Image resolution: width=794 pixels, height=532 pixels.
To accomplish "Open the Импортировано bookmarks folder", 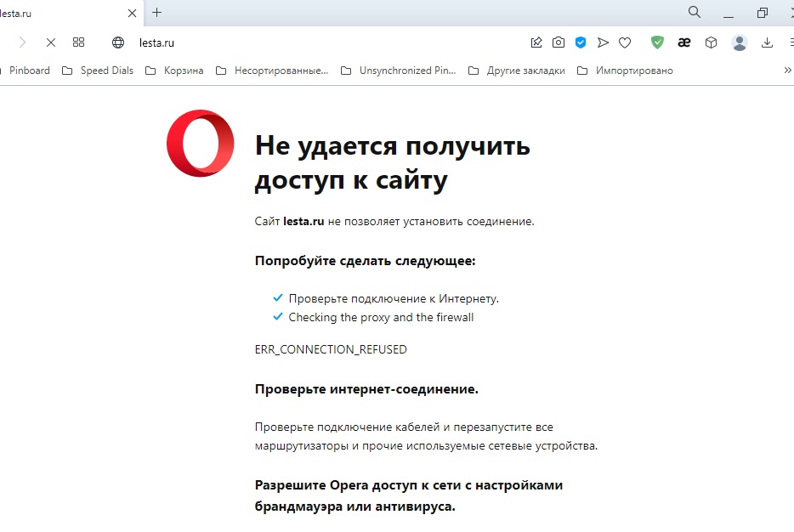I will (625, 71).
